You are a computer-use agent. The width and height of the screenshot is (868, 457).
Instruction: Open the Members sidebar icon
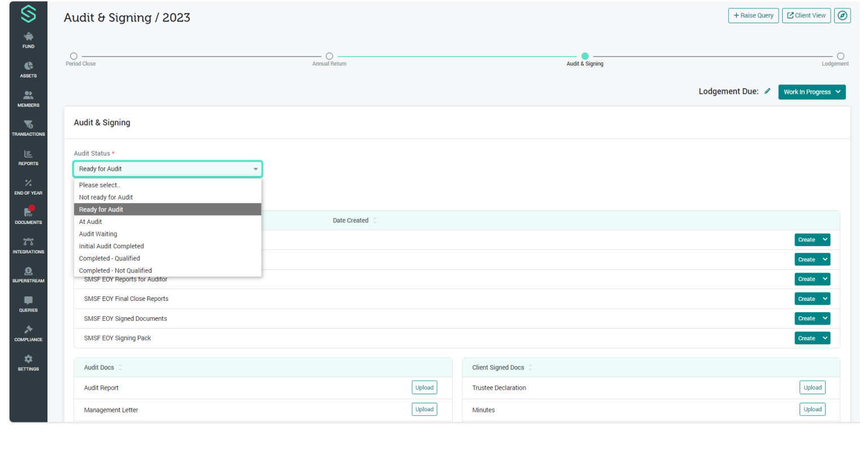click(28, 99)
